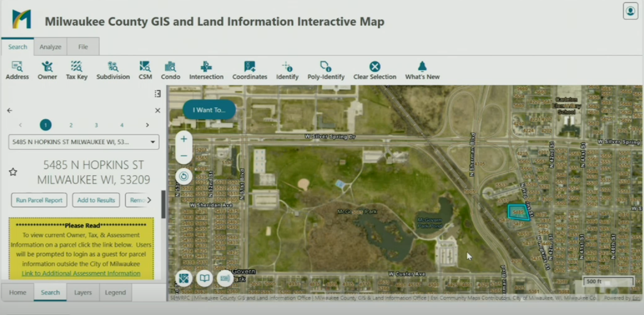The image size is (644, 315).
Task: Expand the 5485 N Hopkins St dropdown
Action: [153, 142]
